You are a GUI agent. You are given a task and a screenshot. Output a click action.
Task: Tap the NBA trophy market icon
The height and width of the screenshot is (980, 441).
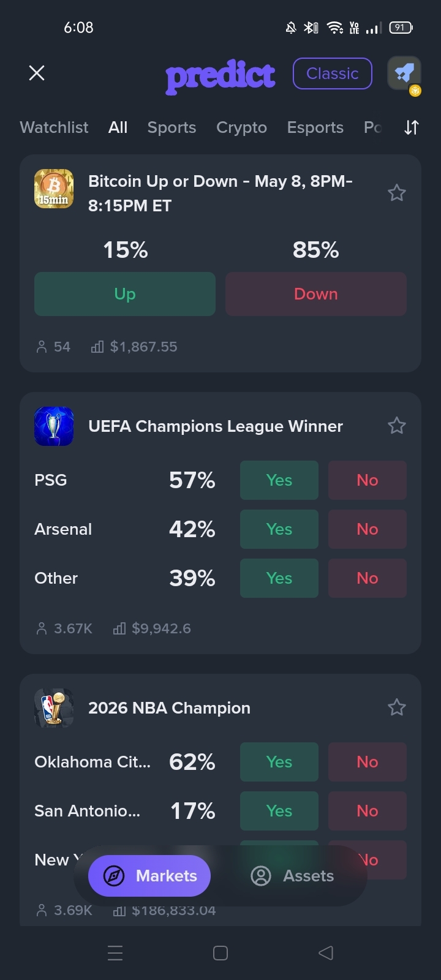pyautogui.click(x=54, y=708)
